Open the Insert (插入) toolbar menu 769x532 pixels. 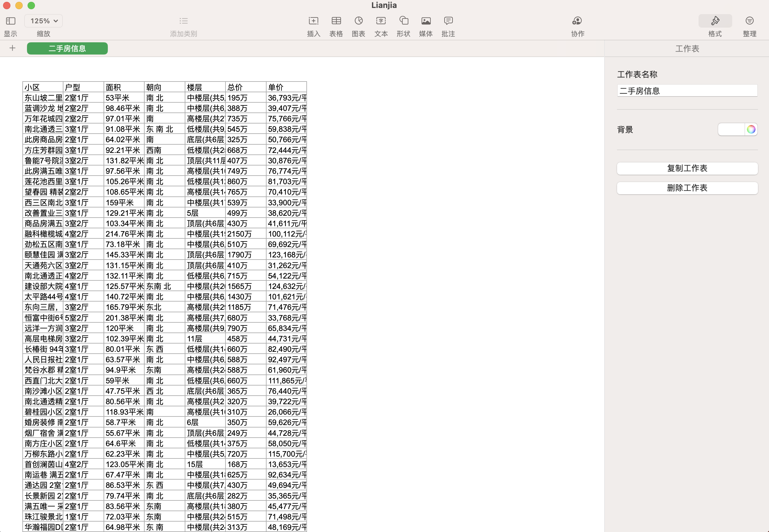(x=313, y=21)
